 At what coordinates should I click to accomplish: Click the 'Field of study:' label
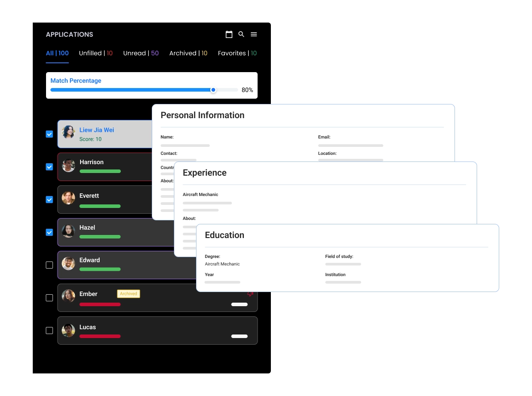pyautogui.click(x=339, y=257)
